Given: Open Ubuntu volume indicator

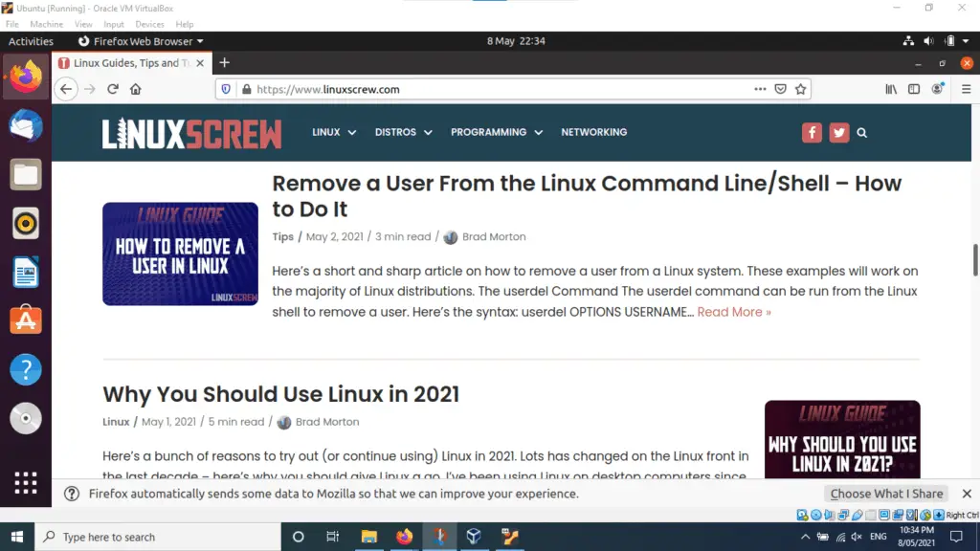Looking at the screenshot, I should [x=928, y=41].
